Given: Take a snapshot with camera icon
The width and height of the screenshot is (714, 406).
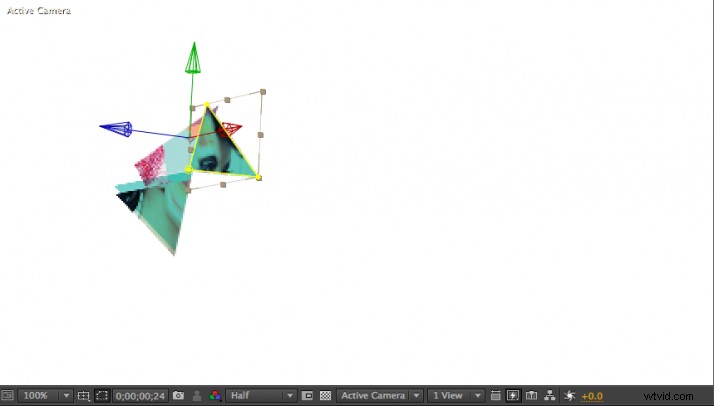Looking at the screenshot, I should coord(178,396).
